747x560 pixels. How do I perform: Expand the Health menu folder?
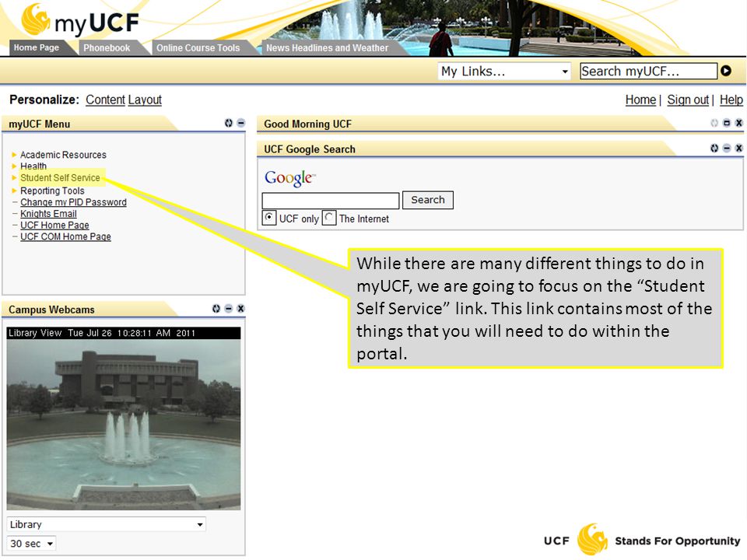coord(14,166)
